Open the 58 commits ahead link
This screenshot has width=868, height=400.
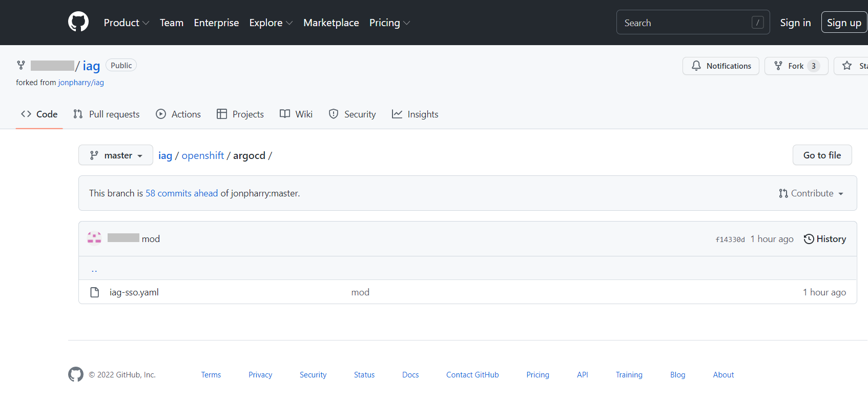[181, 193]
